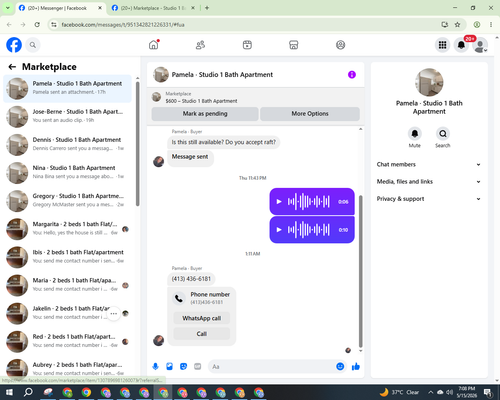The height and width of the screenshot is (400, 500).
Task: Open Reels video icon in top navigation
Action: (x=247, y=45)
